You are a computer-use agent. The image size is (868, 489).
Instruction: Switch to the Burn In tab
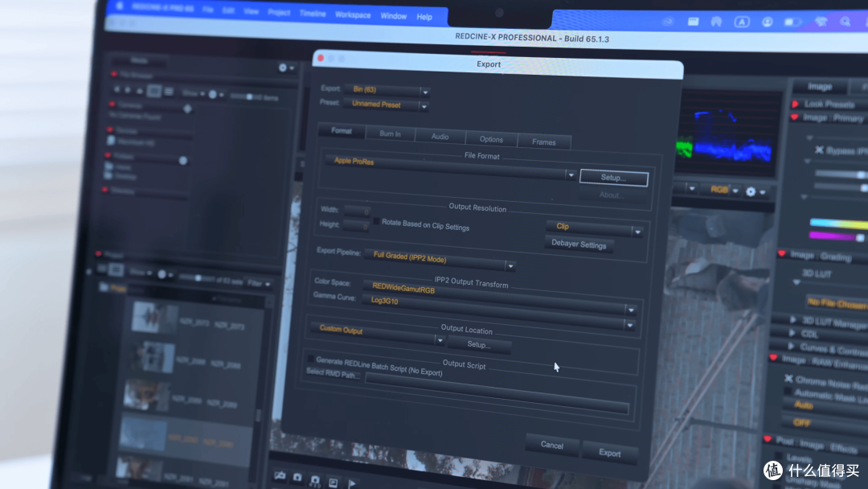[391, 134]
